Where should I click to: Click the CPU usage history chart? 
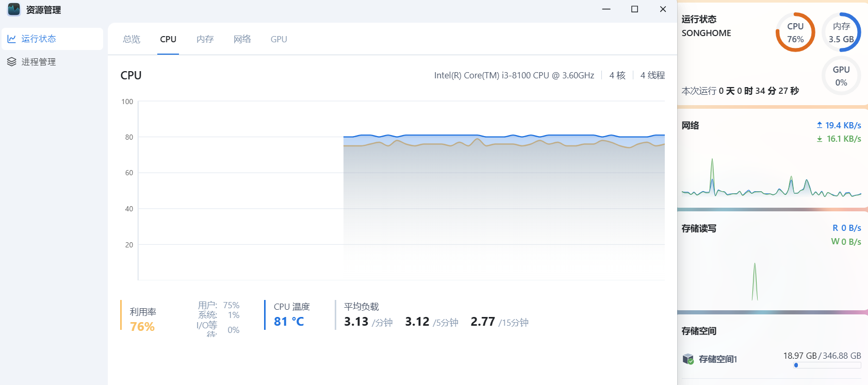coord(401,191)
